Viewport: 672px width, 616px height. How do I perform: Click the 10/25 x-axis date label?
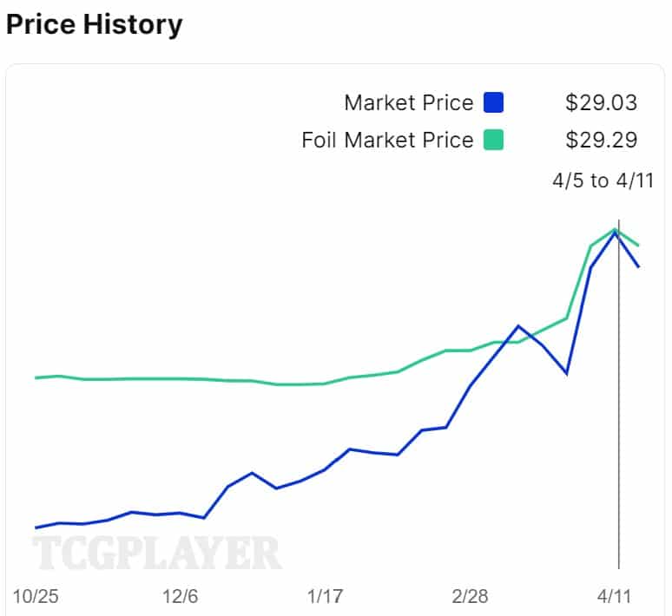(x=36, y=597)
